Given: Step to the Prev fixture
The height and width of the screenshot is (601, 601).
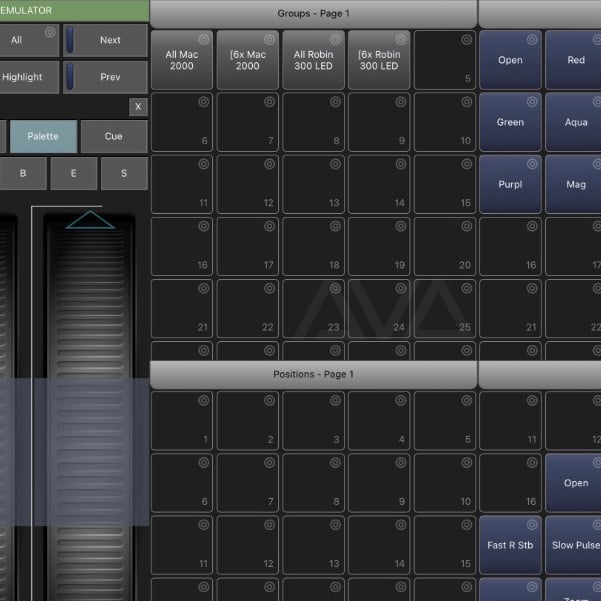Looking at the screenshot, I should tap(106, 77).
